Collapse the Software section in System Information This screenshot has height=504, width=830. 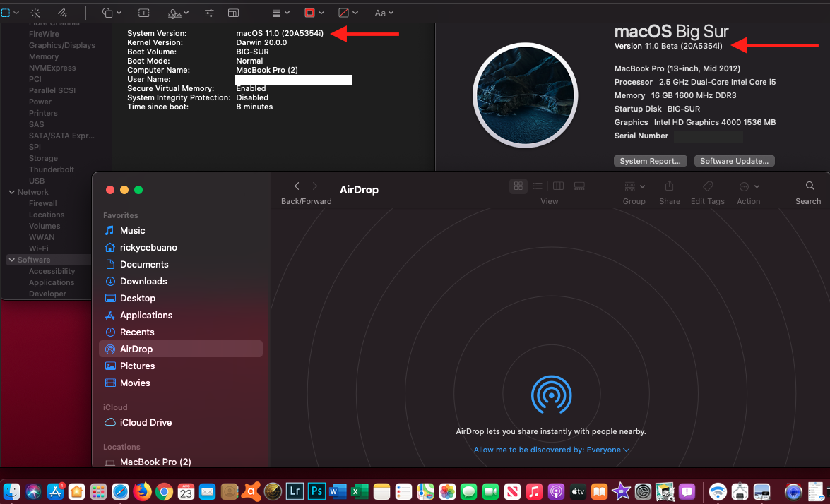pos(11,260)
